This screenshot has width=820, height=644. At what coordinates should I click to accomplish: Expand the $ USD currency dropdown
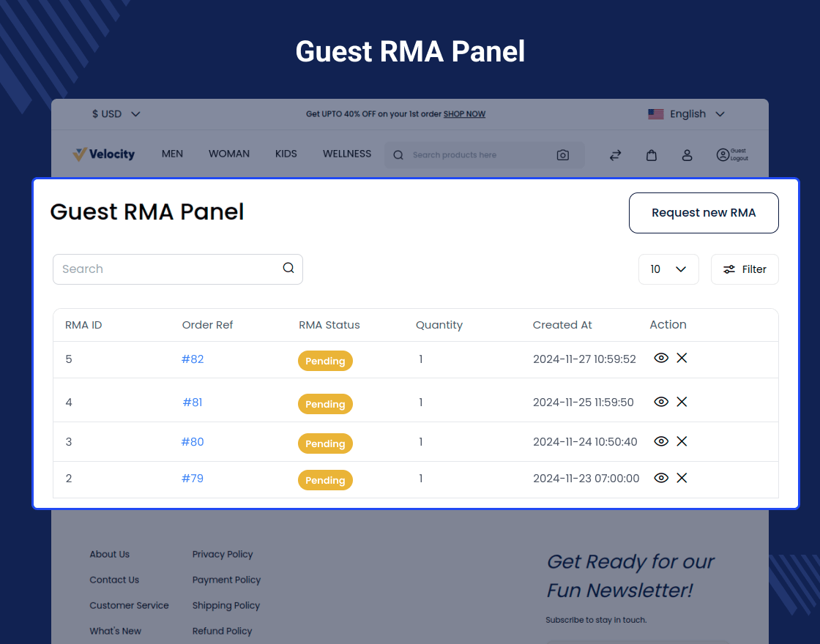(116, 114)
